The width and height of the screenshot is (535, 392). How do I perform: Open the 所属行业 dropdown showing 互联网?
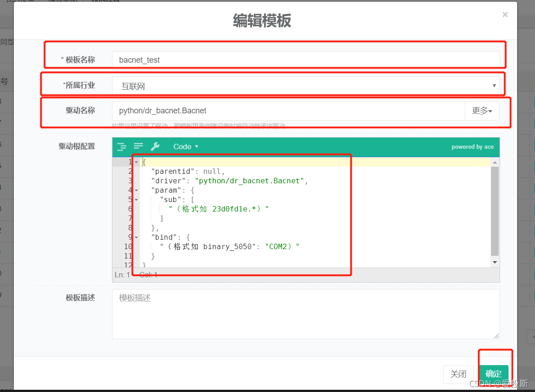[305, 86]
